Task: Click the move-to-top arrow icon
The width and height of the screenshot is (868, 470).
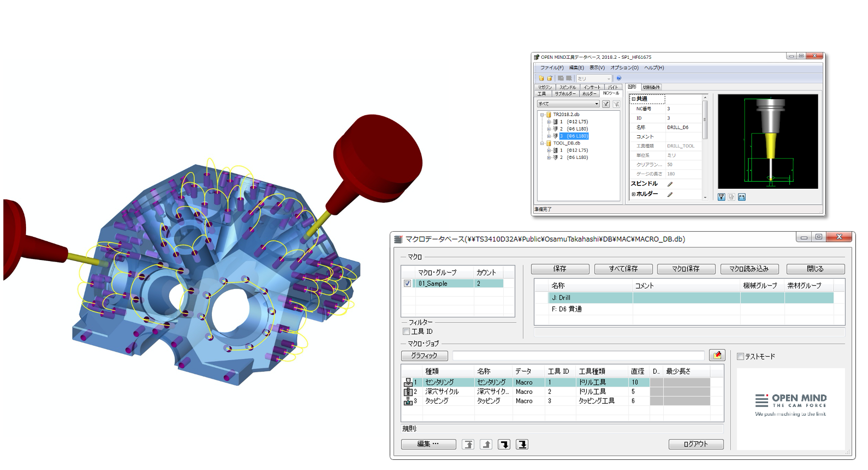Action: pyautogui.click(x=468, y=444)
